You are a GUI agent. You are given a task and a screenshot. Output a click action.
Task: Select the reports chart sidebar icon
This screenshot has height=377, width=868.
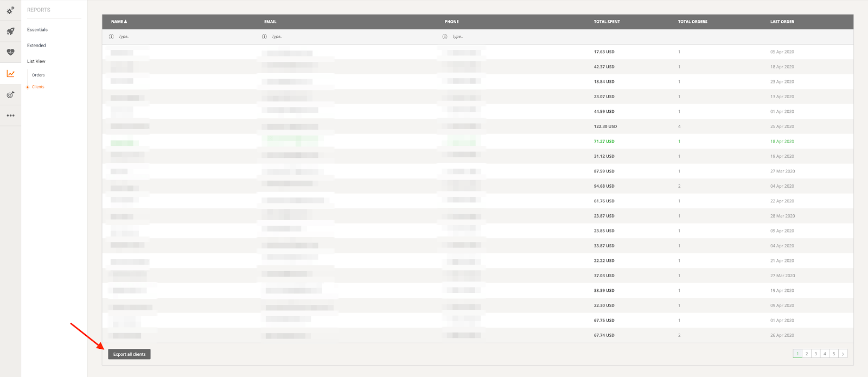10,73
